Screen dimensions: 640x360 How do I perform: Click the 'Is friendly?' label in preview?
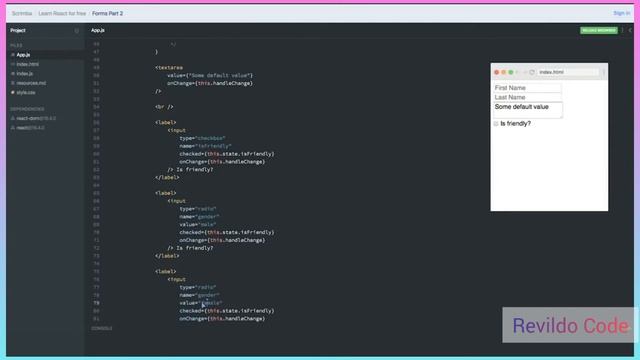click(516, 124)
